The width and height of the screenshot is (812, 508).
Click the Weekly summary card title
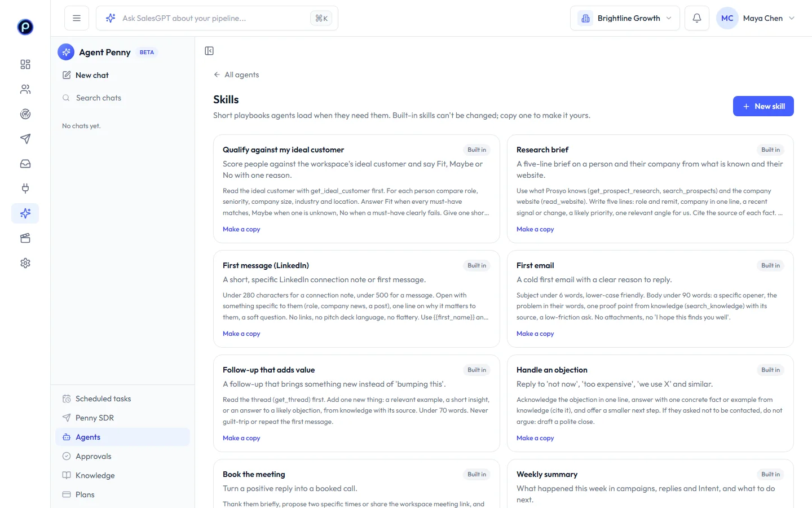point(547,474)
